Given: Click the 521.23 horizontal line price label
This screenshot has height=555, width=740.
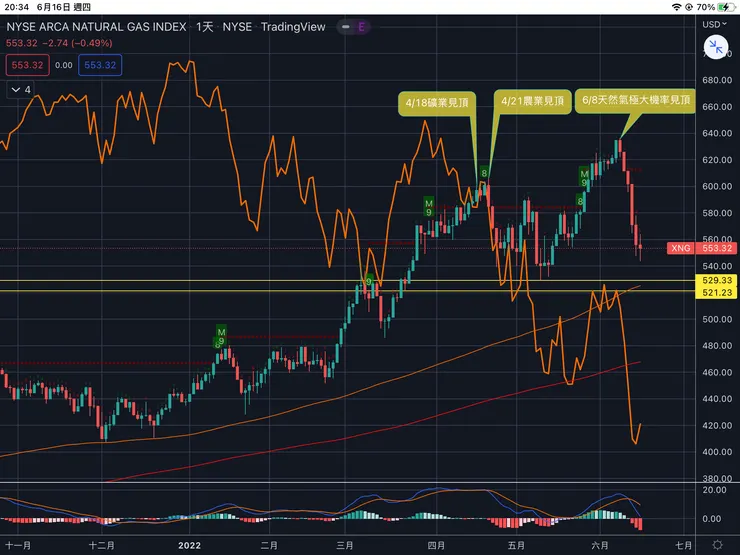Looking at the screenshot, I should (x=716, y=293).
